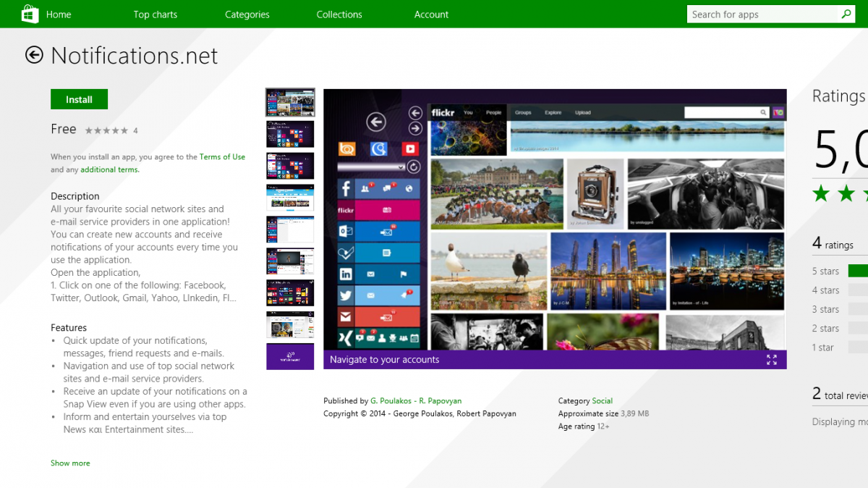
Task: Click the 'Approximate size 3,89 MB' text
Action: [603, 413]
